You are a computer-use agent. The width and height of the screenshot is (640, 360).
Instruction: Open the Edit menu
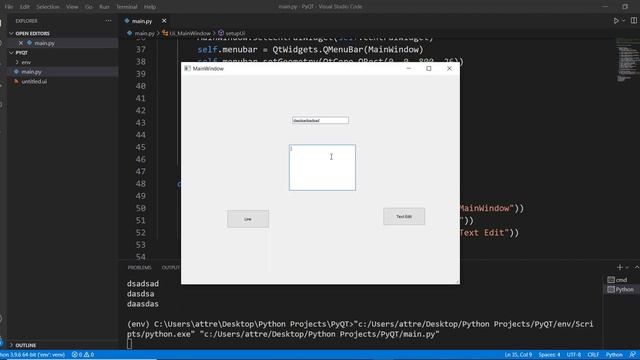tap(24, 7)
